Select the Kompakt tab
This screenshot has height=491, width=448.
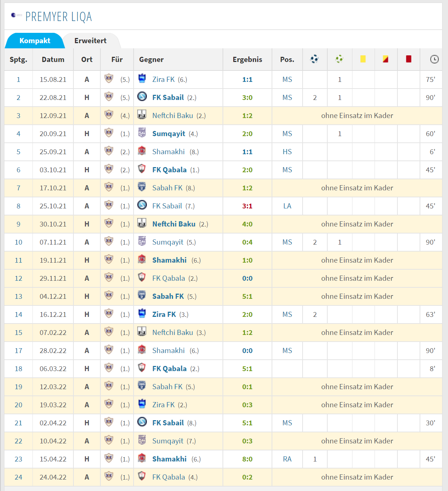(x=35, y=41)
